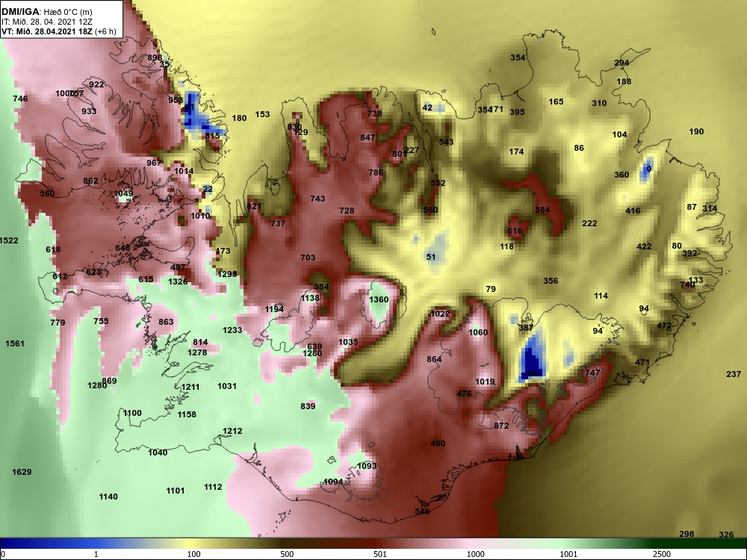Click the map value '747'

[x=592, y=373]
